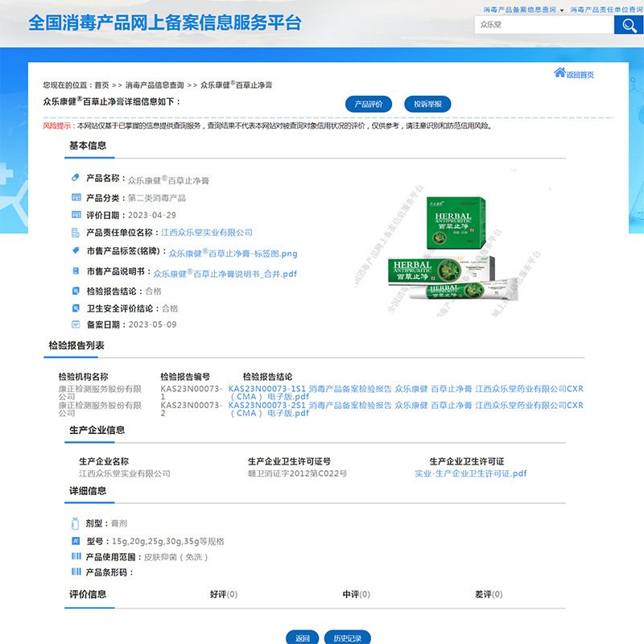Click the 详细信息 section heading
Viewport: 644px width, 644px height.
(88, 490)
